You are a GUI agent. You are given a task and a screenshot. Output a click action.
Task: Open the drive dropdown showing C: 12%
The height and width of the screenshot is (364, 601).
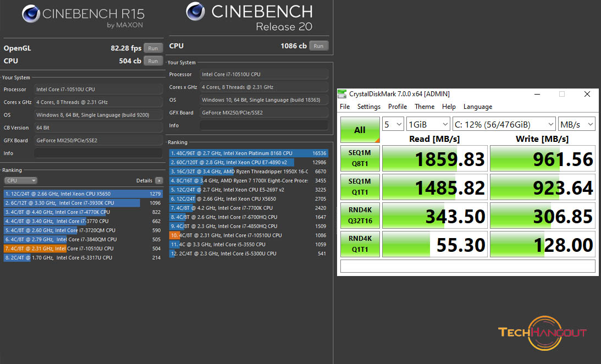pos(504,124)
